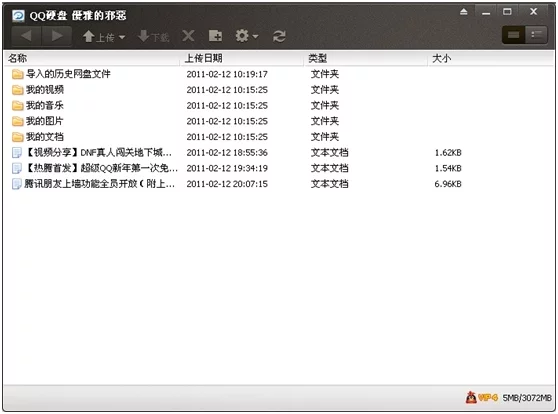Click the VIP6 badge in status bar
Viewport: 558px width, 414px height.
(x=488, y=397)
